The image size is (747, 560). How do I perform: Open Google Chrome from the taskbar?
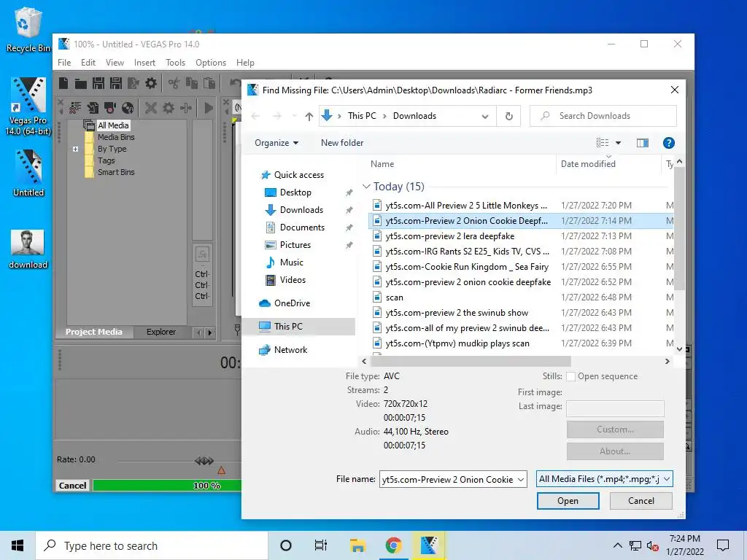[393, 545]
